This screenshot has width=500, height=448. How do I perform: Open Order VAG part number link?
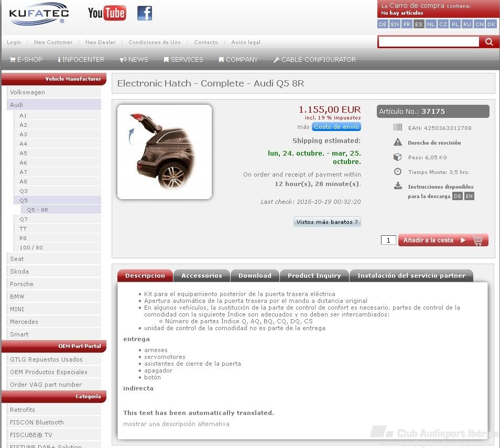pos(54,385)
